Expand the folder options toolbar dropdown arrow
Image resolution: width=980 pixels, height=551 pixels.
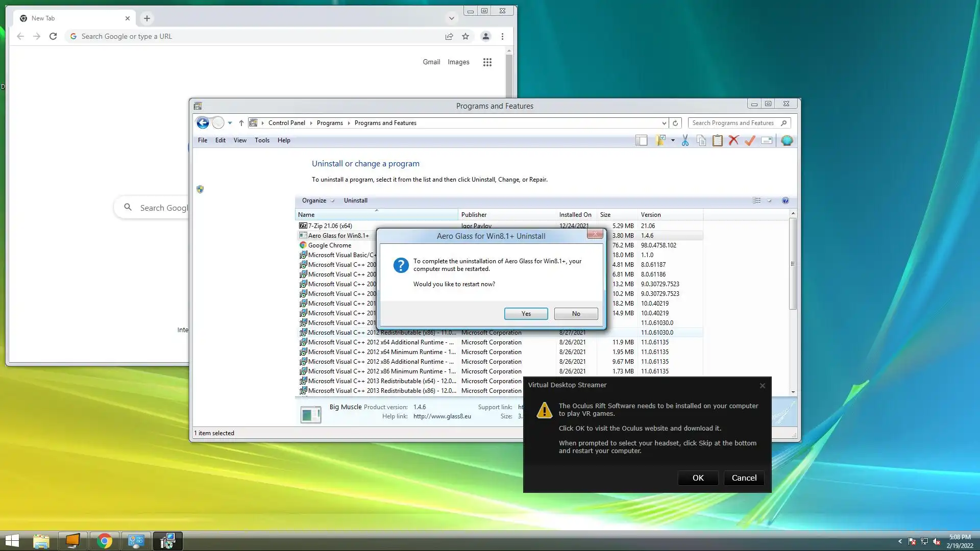pos(673,140)
